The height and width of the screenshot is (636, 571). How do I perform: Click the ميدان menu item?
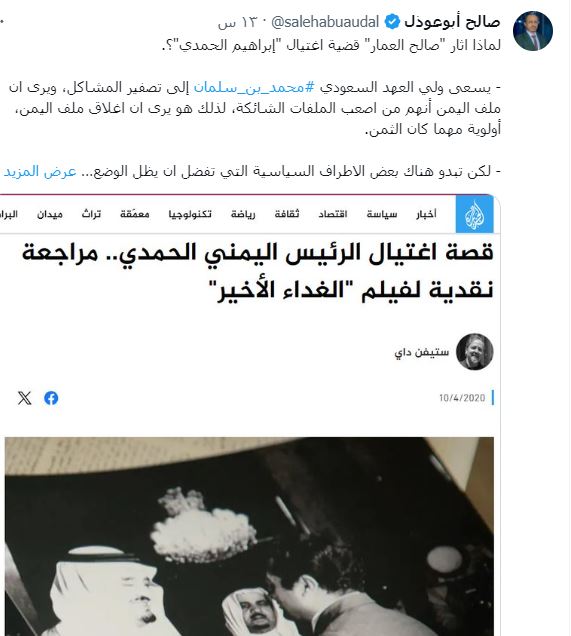click(50, 214)
